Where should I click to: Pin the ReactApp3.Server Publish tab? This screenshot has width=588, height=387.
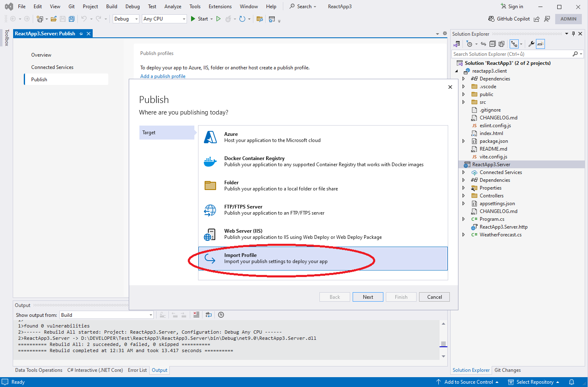point(81,34)
